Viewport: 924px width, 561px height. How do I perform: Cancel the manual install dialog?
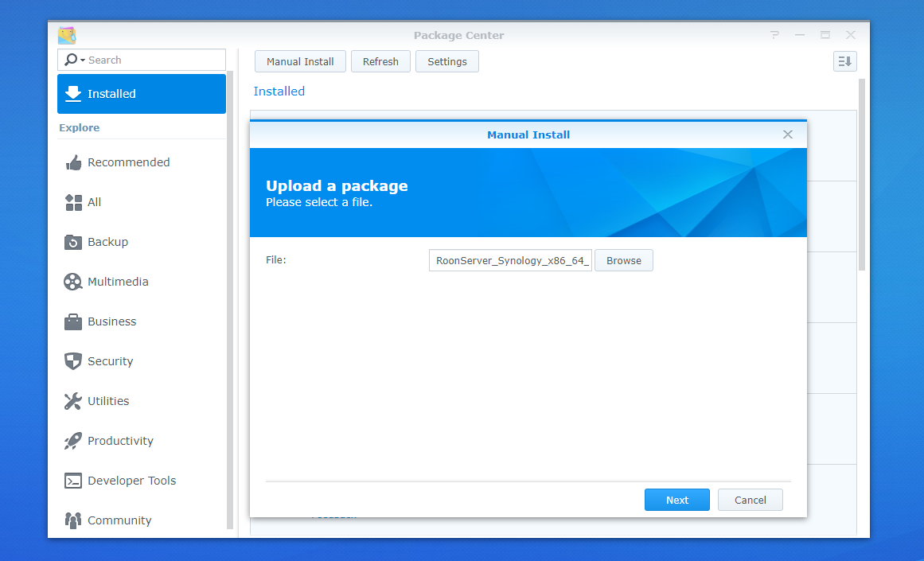coord(750,500)
